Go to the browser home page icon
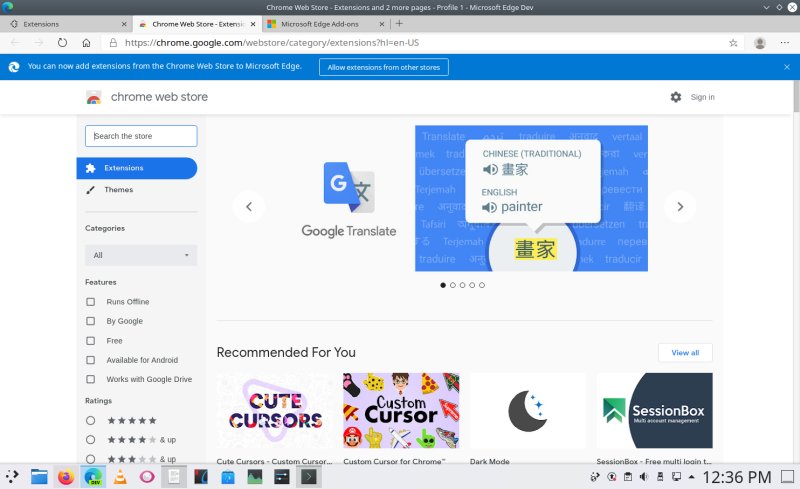 tap(86, 43)
